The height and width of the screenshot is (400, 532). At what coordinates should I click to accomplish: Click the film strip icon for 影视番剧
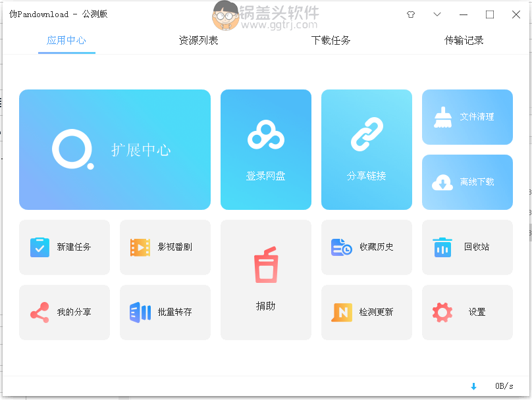pyautogui.click(x=140, y=247)
